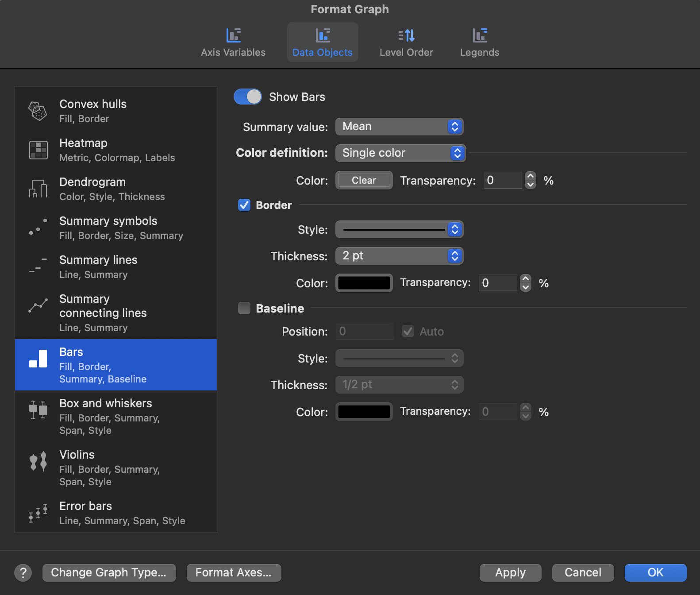Image resolution: width=700 pixels, height=595 pixels.
Task: Enable the Baseline checkbox
Action: tap(244, 308)
